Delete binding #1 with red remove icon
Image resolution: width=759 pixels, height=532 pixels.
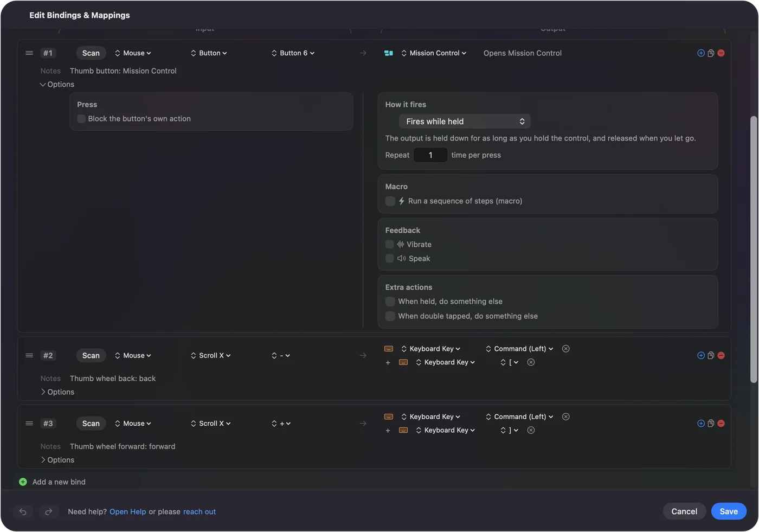721,53
